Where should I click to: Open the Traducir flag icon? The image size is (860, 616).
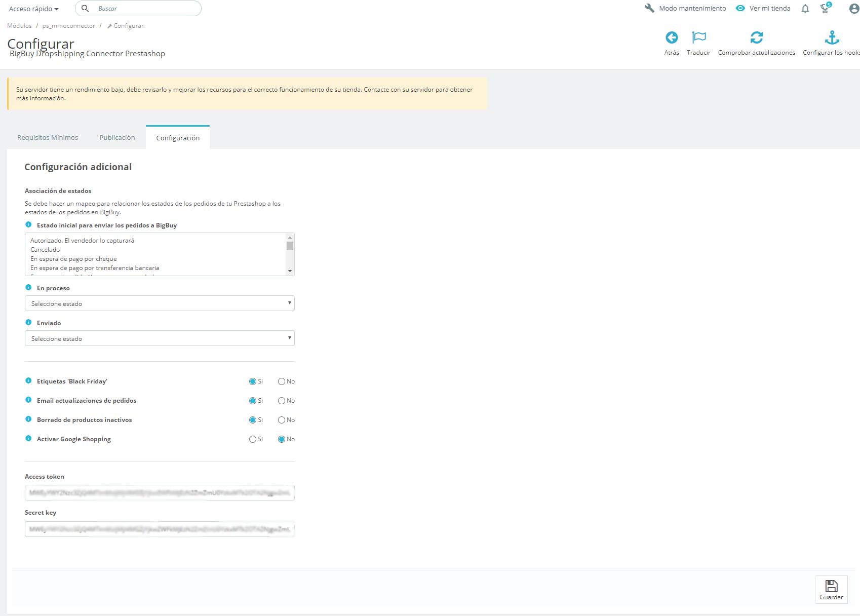point(698,37)
